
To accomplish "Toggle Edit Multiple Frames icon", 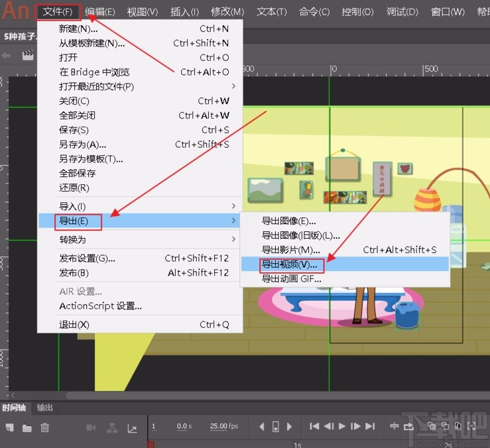I will coord(458,426).
